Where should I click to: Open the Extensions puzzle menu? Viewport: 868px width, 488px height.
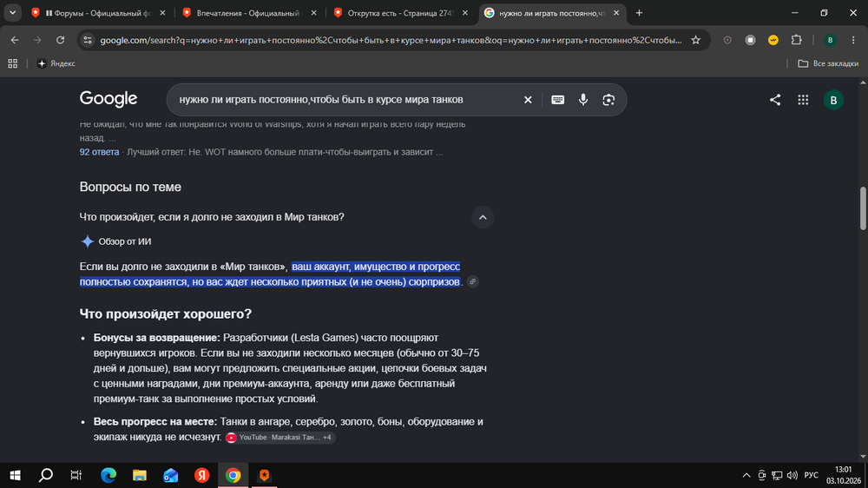[797, 40]
